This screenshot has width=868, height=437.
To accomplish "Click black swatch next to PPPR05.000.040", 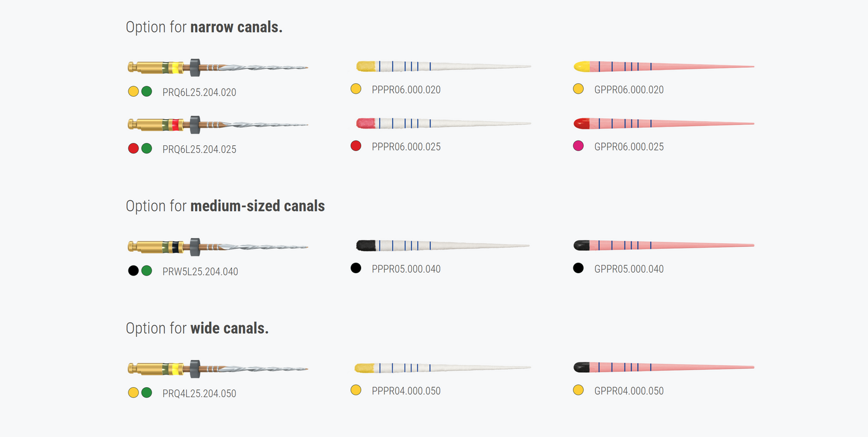I will (x=356, y=268).
